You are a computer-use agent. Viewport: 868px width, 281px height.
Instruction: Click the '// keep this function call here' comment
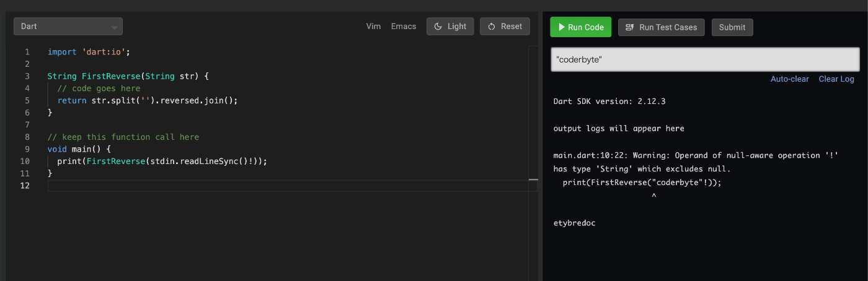tap(123, 137)
